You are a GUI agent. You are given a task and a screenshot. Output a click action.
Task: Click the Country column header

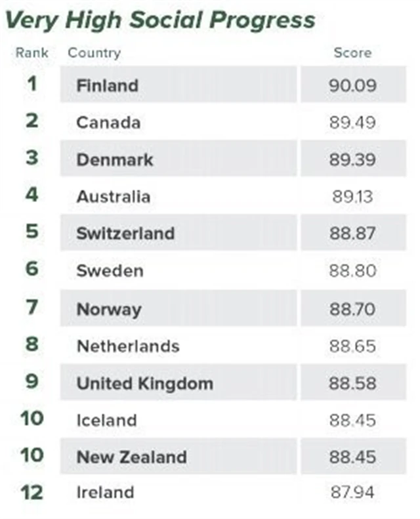coord(94,52)
